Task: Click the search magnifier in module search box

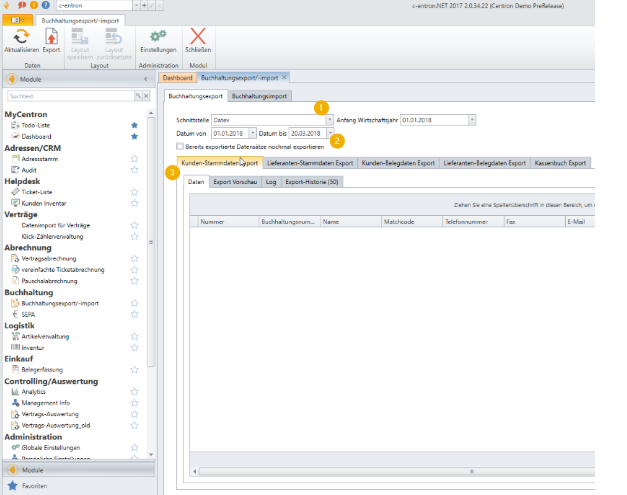Action: [x=137, y=96]
